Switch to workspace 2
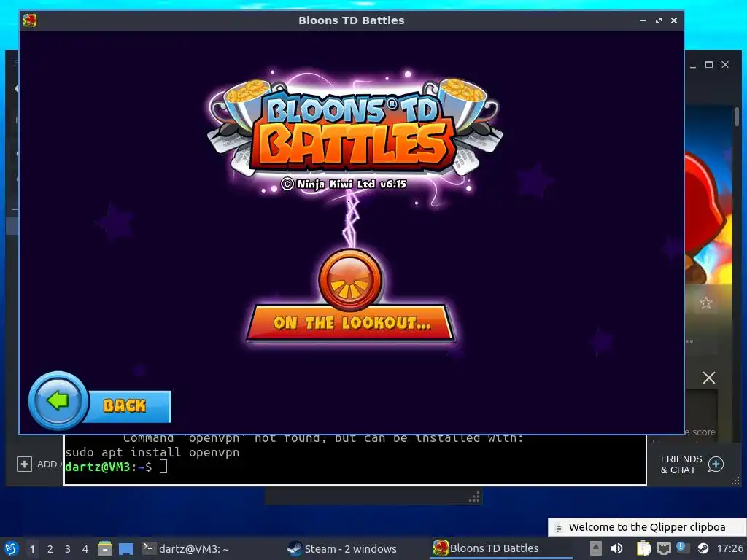 [50, 549]
